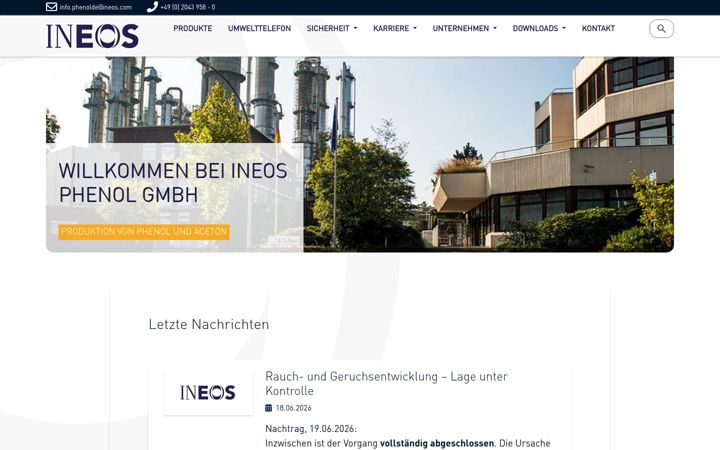The image size is (720, 450).
Task: Click the Nachtrag, 19.06.2026 text
Action: [x=311, y=428]
